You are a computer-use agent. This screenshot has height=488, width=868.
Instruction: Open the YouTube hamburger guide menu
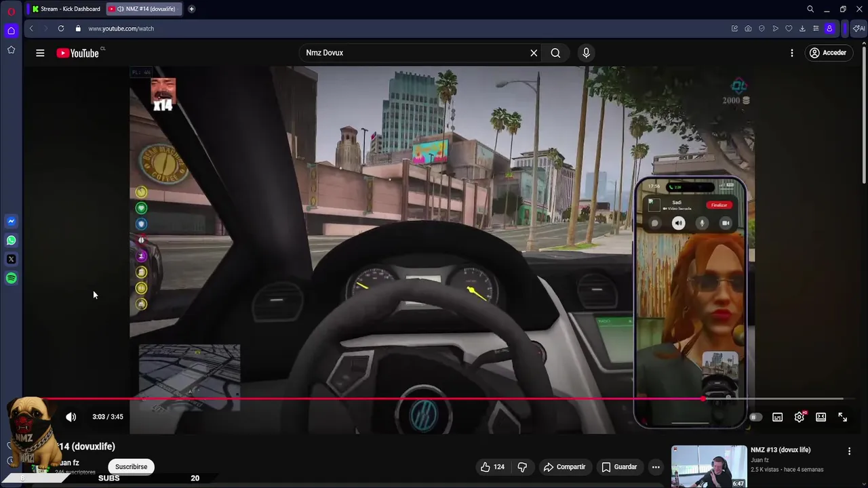click(x=40, y=53)
